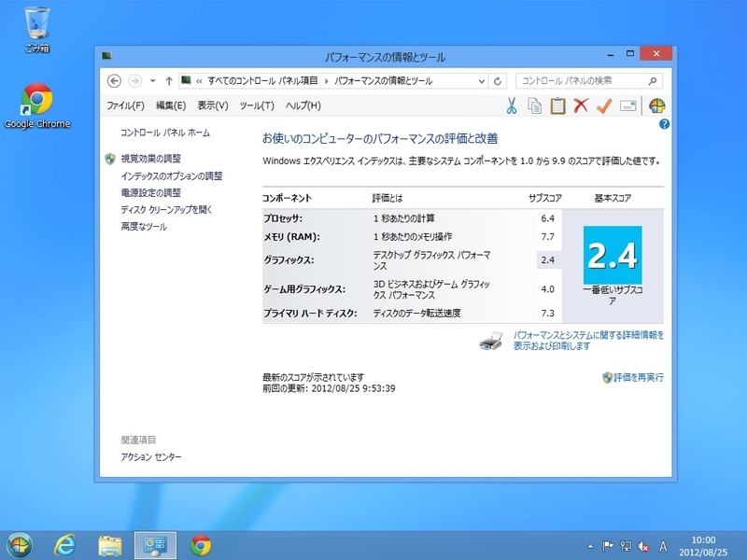Click the プロセッサ subscore 6.4
Image resolution: width=747 pixels, height=560 pixels.
[548, 218]
